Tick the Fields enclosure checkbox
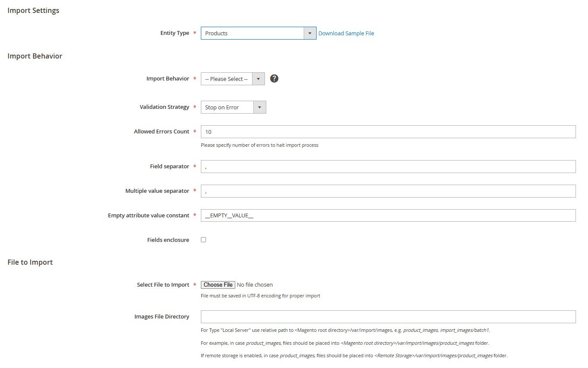 coord(203,240)
